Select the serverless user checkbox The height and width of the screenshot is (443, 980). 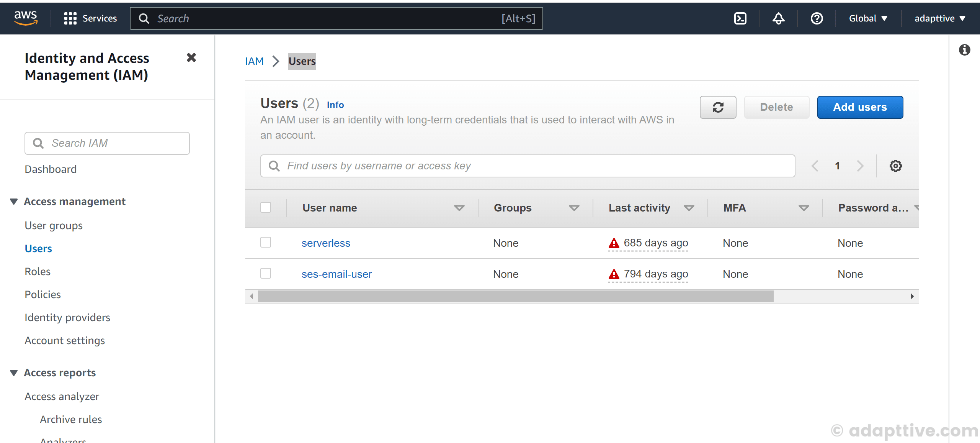(266, 243)
